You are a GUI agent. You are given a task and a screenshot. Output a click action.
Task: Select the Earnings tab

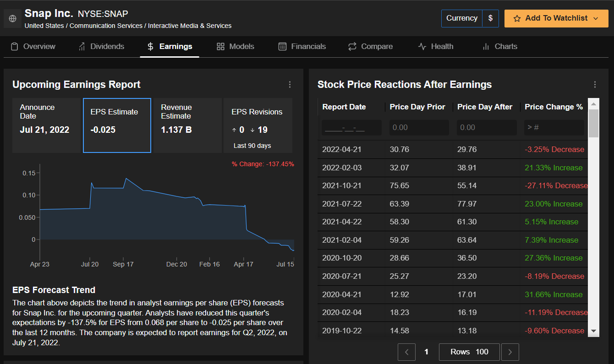[x=170, y=46]
